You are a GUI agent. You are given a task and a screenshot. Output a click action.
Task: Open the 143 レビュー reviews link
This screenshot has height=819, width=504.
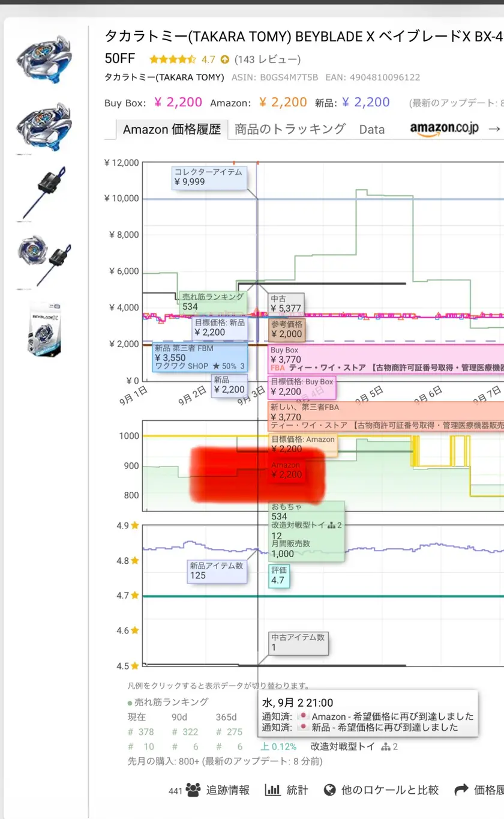[x=268, y=59]
